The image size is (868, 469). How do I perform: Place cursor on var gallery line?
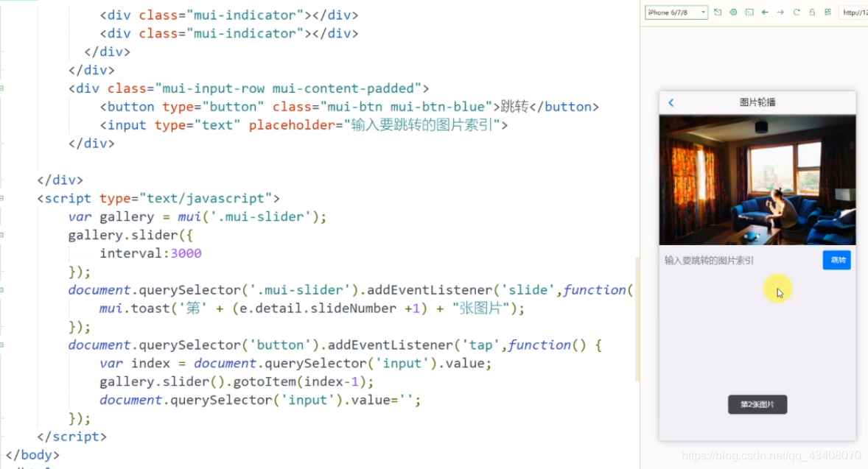click(x=197, y=216)
